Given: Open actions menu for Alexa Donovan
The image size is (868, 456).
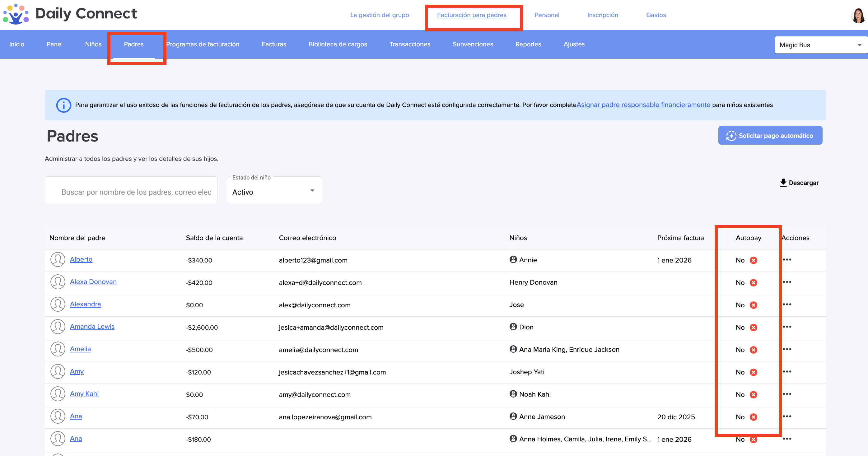Looking at the screenshot, I should (x=787, y=282).
